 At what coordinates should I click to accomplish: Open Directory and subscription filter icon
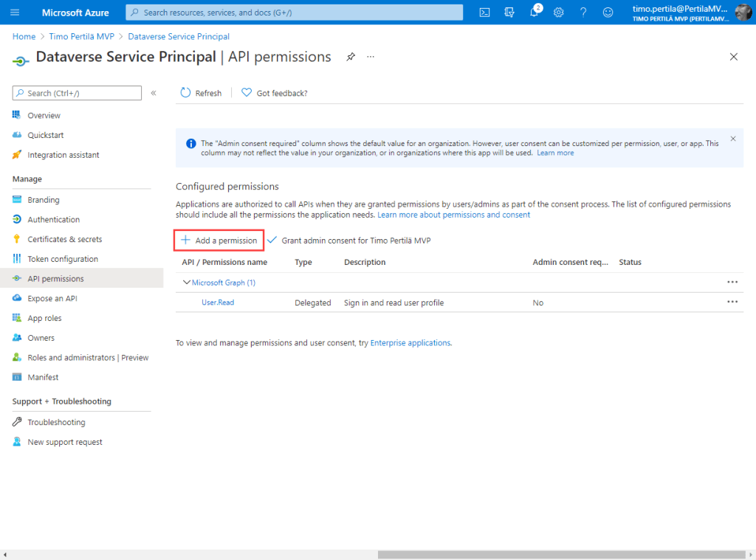pos(509,13)
